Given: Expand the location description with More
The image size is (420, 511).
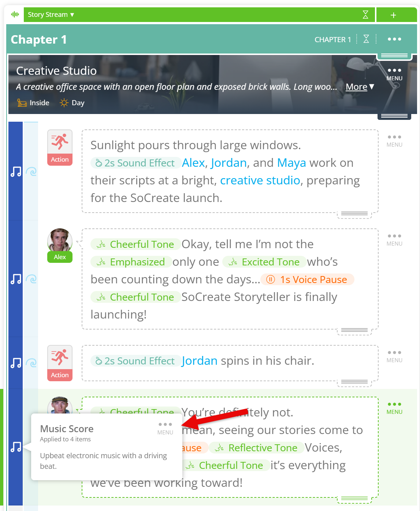Looking at the screenshot, I should [360, 87].
